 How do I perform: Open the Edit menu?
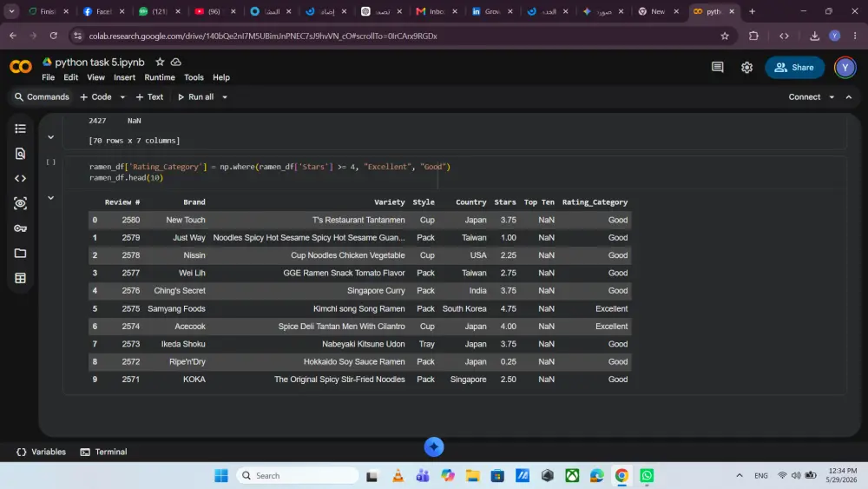tap(71, 77)
